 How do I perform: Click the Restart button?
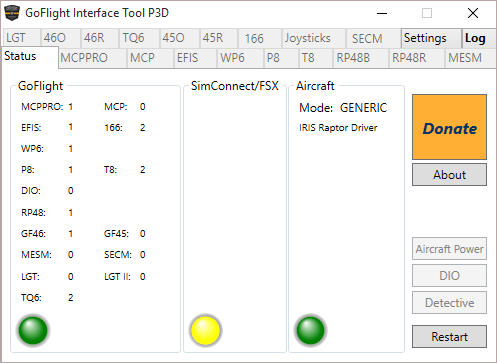pyautogui.click(x=449, y=336)
